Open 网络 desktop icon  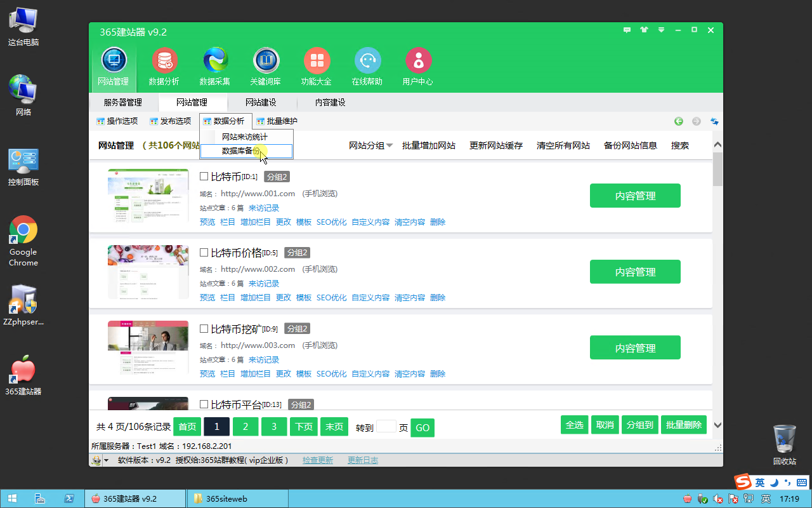coord(23,95)
